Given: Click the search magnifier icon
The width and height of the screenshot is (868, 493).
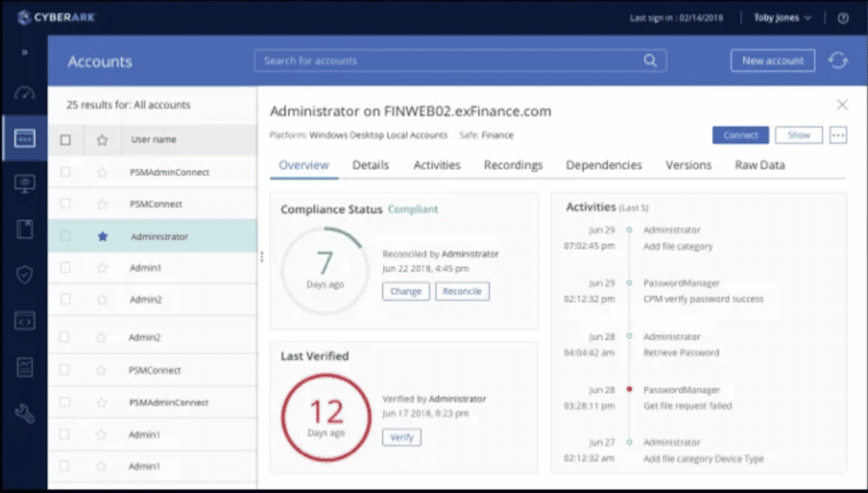Looking at the screenshot, I should click(x=650, y=61).
